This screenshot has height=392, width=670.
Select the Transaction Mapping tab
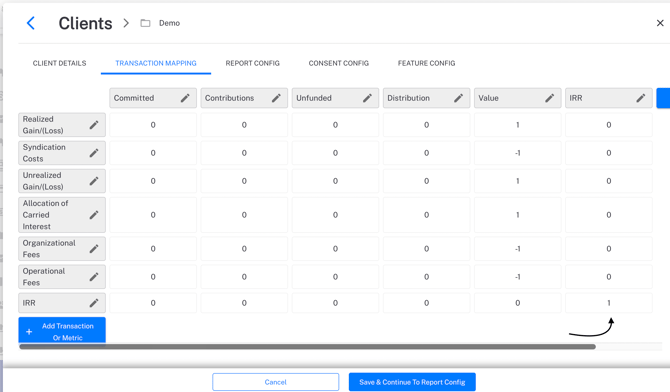coord(156,63)
